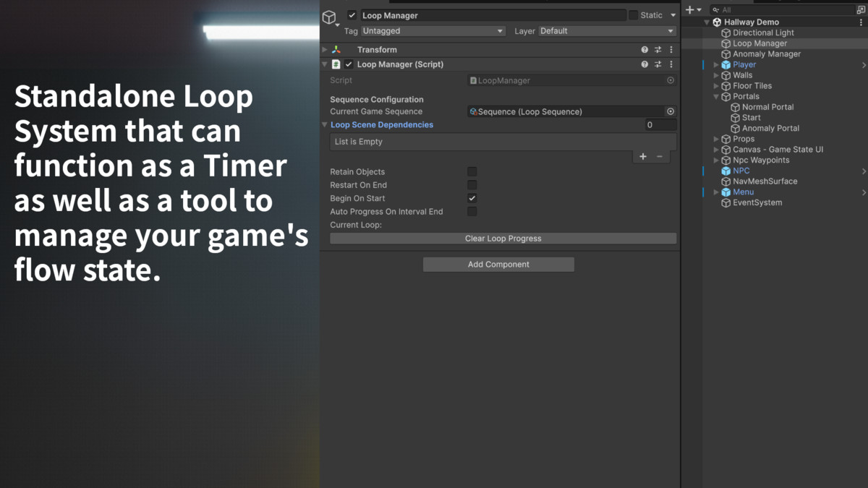Screen dimensions: 868x488
Task: Open object picker for Current Game Sequence
Action: pyautogui.click(x=671, y=111)
